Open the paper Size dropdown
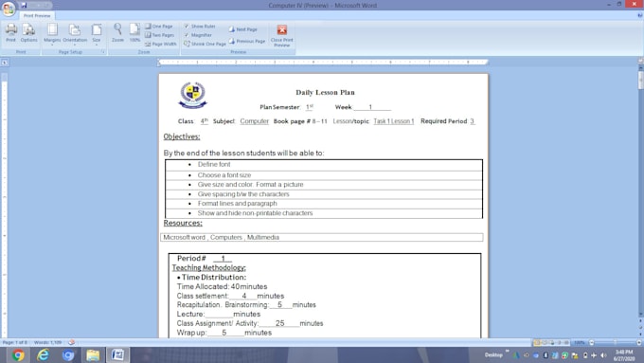 pos(96,34)
